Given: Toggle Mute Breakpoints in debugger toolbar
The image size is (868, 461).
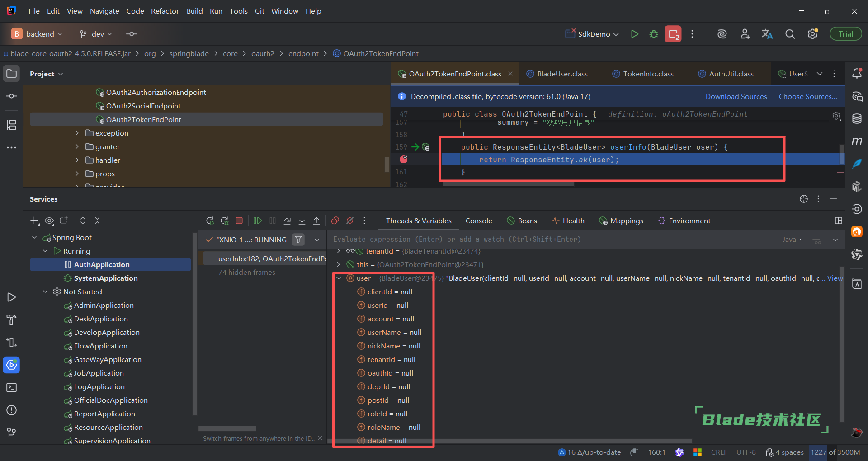Looking at the screenshot, I should tap(350, 221).
